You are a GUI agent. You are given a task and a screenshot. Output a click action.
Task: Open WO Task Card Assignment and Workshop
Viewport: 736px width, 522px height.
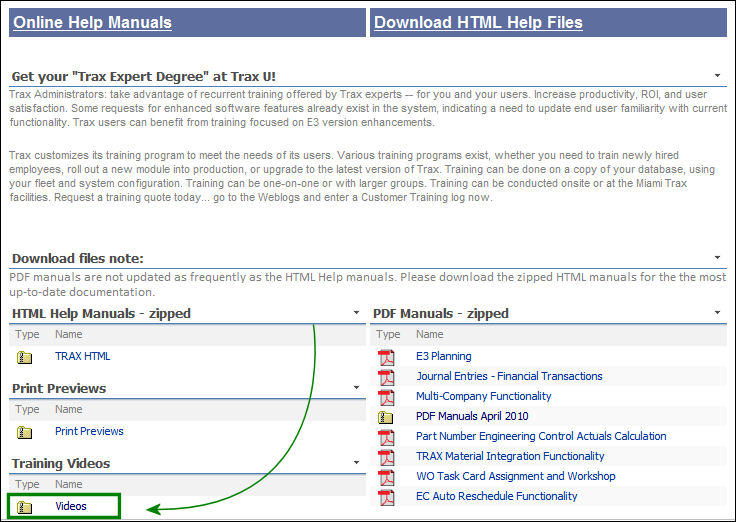pos(515,476)
